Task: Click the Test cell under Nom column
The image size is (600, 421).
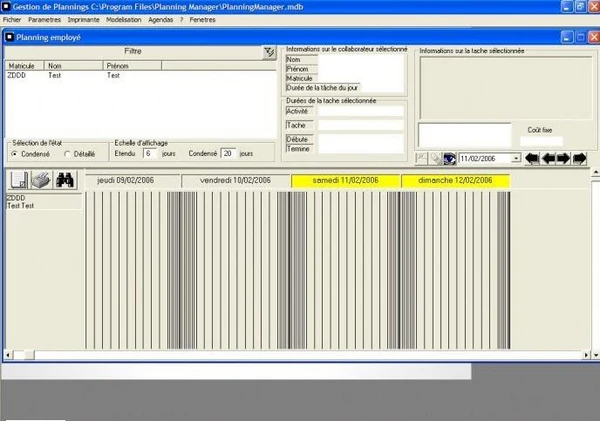Action: [x=54, y=75]
